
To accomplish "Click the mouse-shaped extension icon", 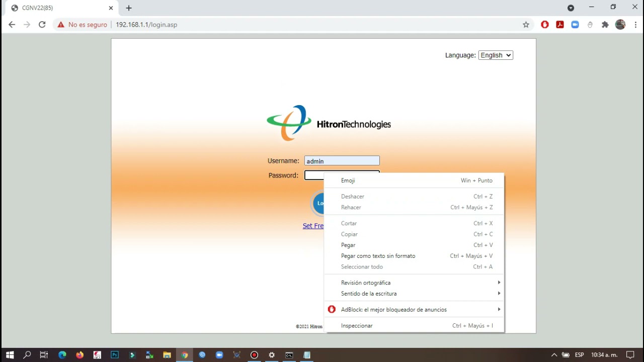I will (590, 25).
